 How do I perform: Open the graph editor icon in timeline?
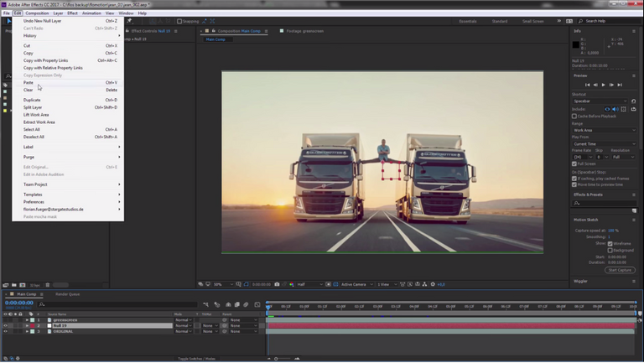coord(257,304)
